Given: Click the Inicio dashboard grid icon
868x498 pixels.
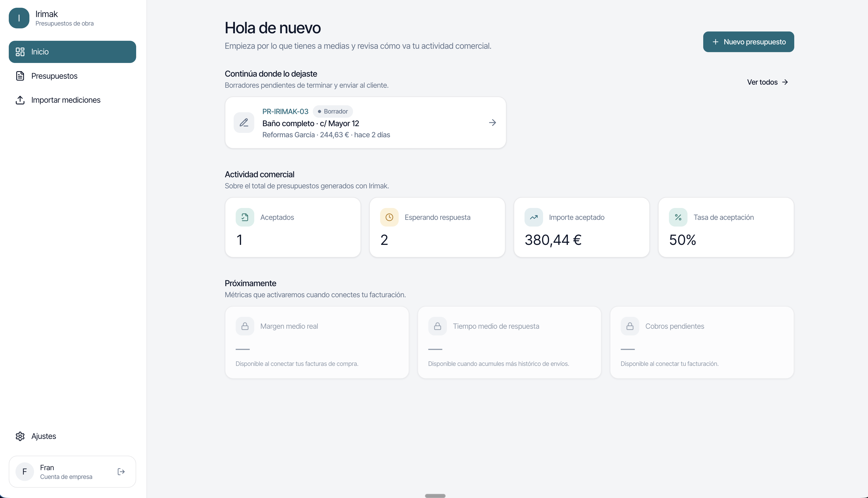Looking at the screenshot, I should [20, 52].
